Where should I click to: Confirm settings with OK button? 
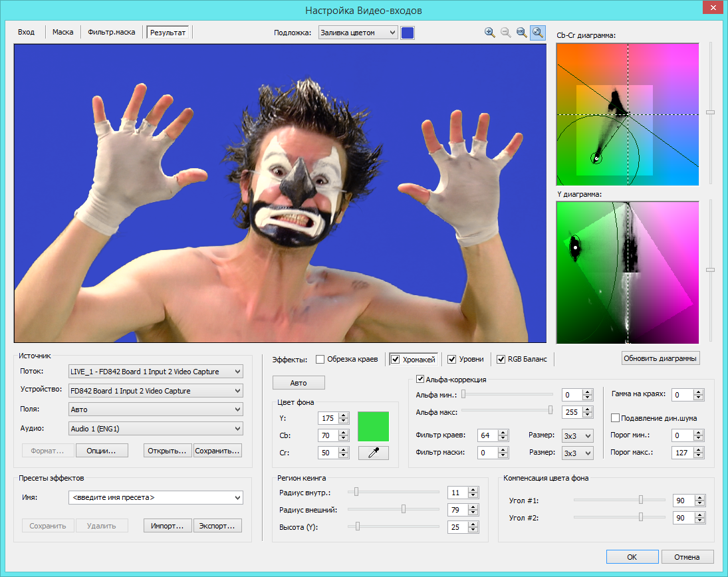pos(632,557)
